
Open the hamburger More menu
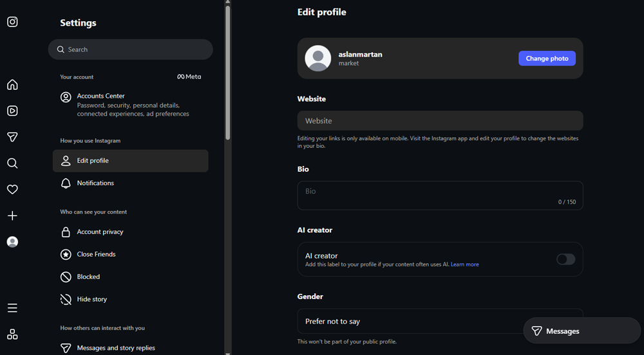click(12, 308)
